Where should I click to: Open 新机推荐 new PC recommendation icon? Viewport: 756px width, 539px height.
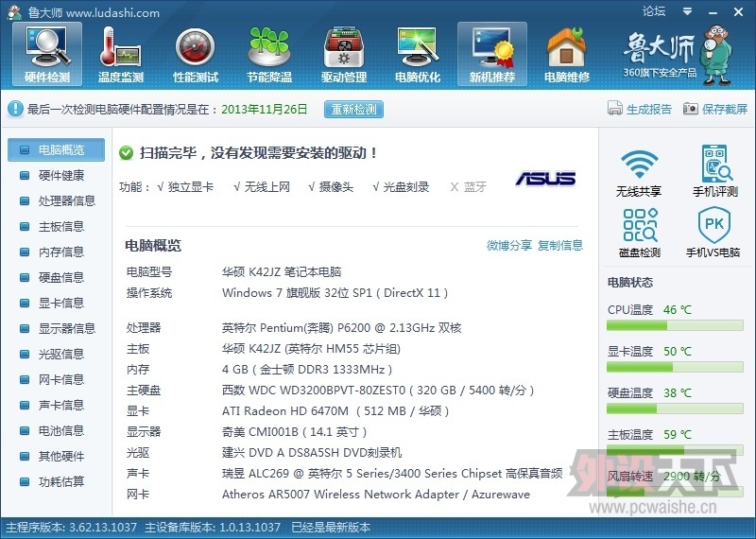point(492,54)
